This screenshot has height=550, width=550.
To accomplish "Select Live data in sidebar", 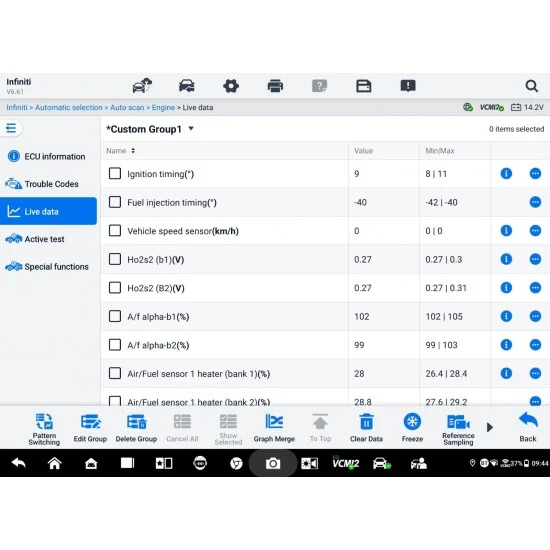I will pyautogui.click(x=48, y=211).
